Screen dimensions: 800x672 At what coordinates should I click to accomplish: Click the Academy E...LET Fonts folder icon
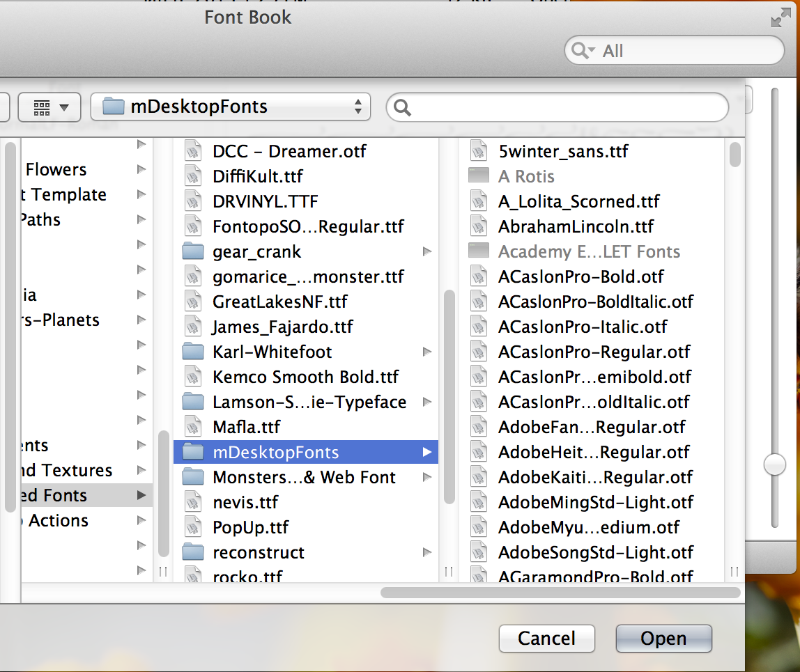[x=479, y=251]
